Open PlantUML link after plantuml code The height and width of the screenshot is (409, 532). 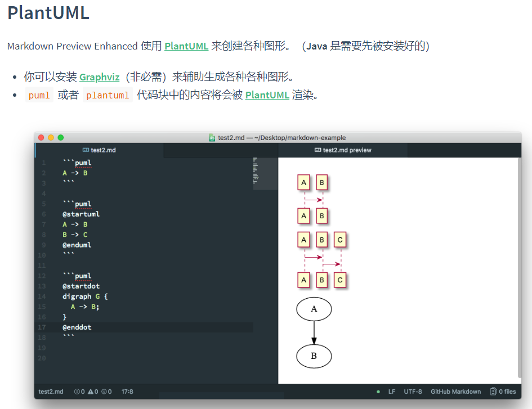tap(267, 95)
